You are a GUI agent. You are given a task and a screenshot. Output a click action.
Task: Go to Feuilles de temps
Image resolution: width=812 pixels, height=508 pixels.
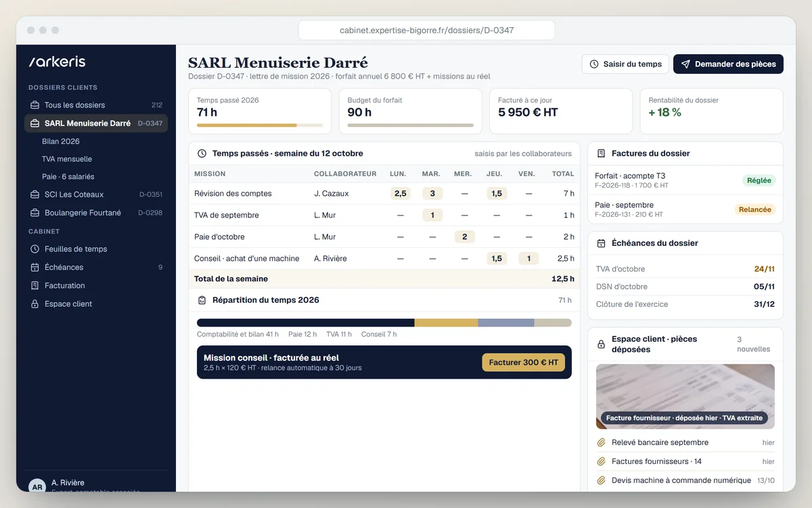click(x=96, y=249)
